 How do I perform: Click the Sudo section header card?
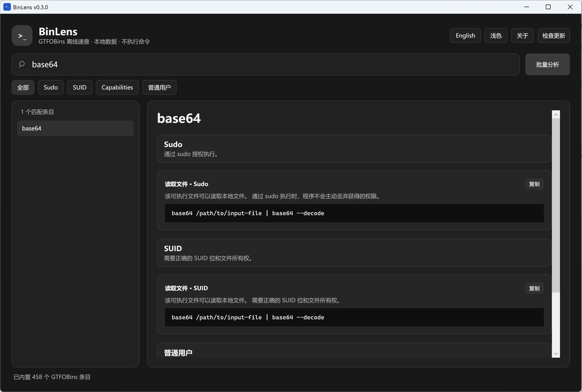tap(354, 149)
